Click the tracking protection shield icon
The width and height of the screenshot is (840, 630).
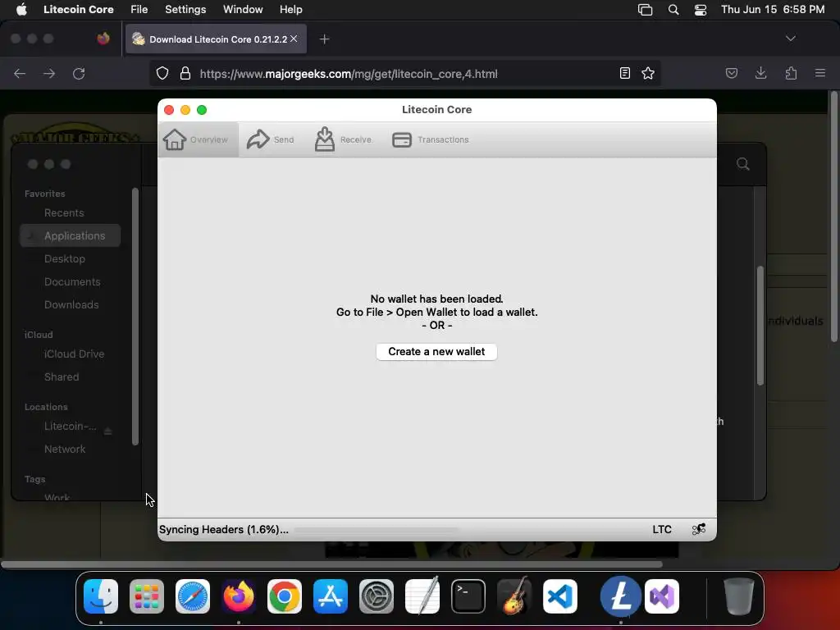[162, 73]
